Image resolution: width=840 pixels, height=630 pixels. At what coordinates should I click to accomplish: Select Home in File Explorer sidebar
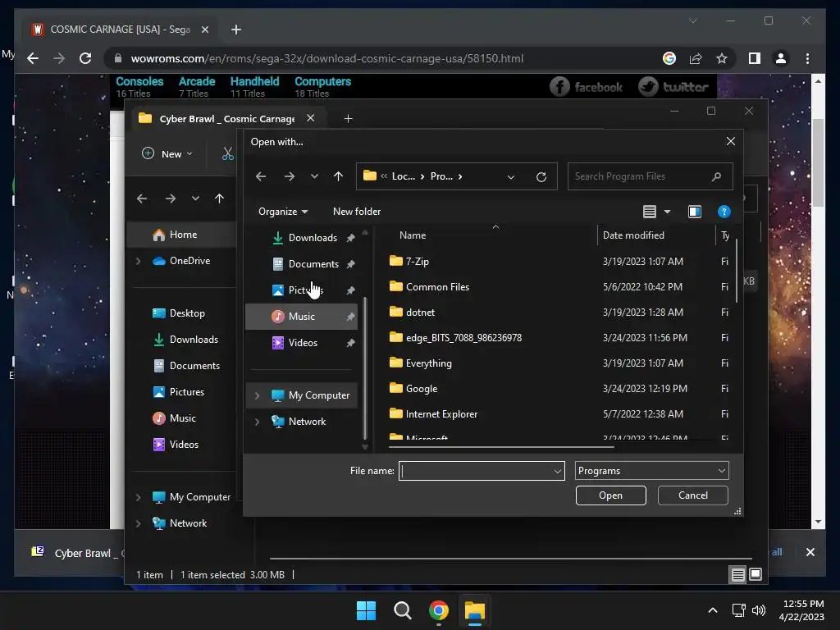click(x=183, y=235)
